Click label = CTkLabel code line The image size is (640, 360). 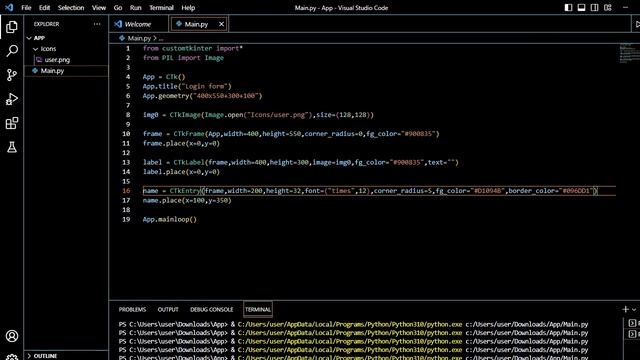301,162
